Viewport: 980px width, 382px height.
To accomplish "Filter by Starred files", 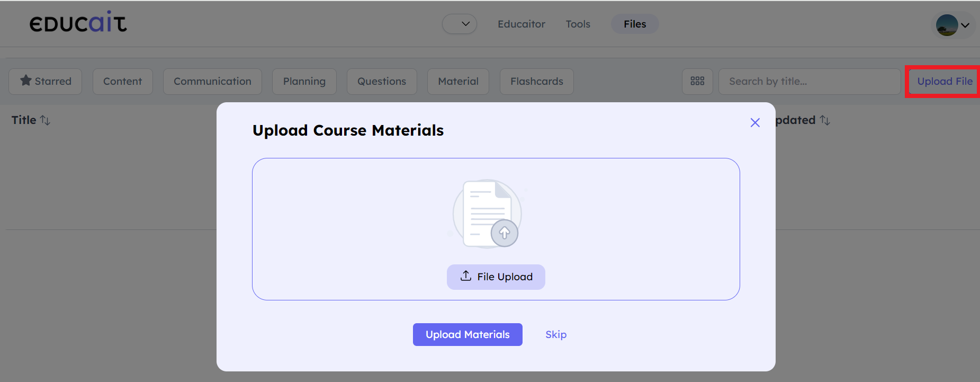I will [46, 81].
